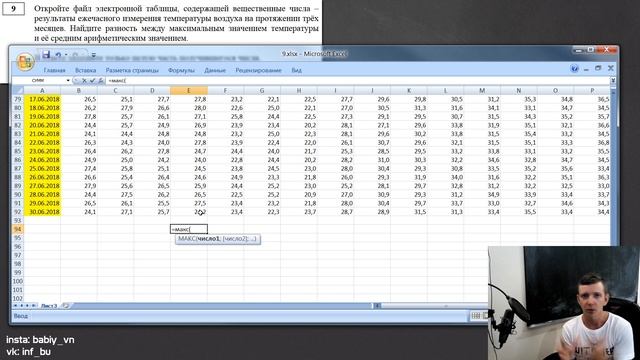Click date cell 26.06.2018
640x360 pixels.
(x=42, y=177)
